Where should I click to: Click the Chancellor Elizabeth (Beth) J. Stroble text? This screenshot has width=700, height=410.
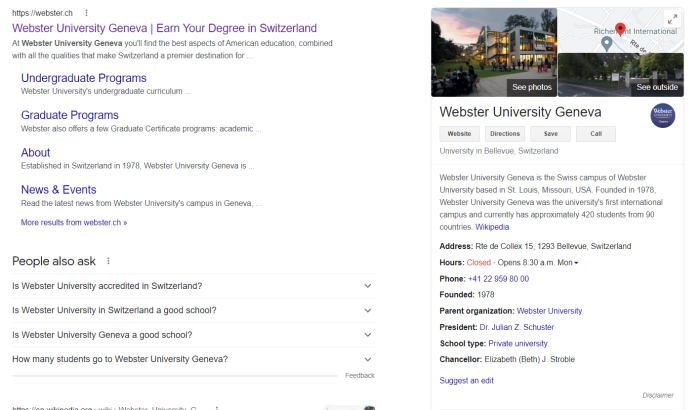[529, 359]
